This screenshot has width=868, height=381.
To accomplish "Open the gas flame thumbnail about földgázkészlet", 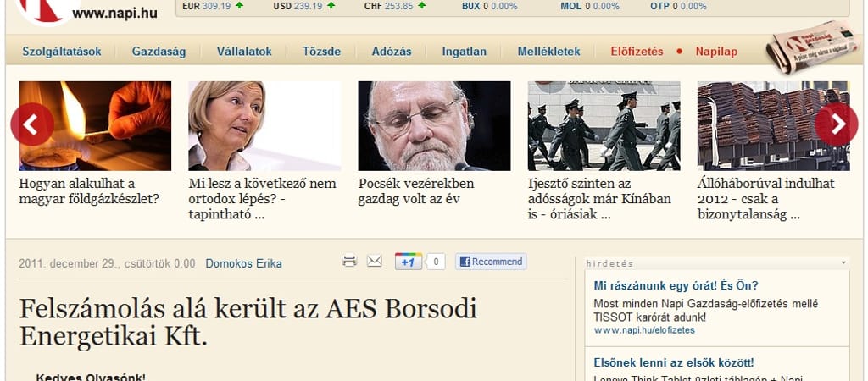I will (95, 125).
